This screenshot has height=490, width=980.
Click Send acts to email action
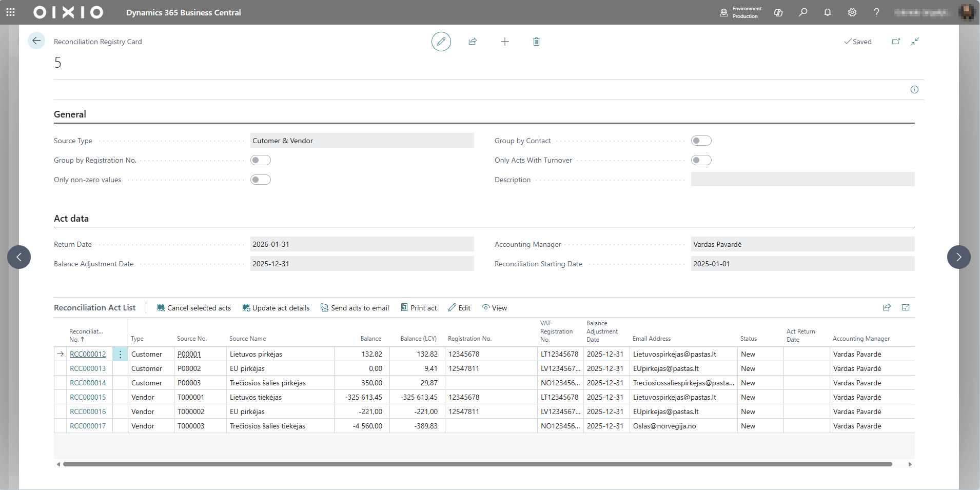pos(355,308)
